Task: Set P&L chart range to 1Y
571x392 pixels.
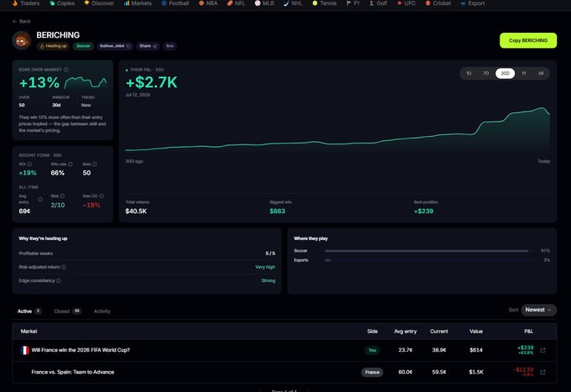Action: pyautogui.click(x=524, y=74)
